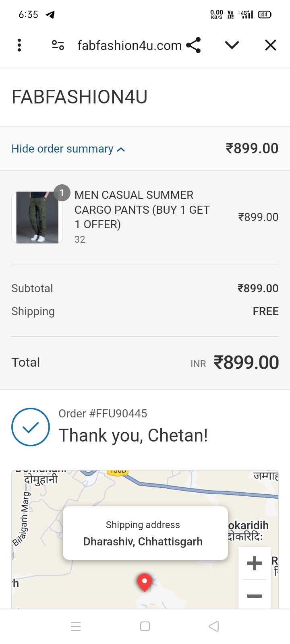Close the custom tab with X
Screen dimensions: 290x644
pyautogui.click(x=271, y=45)
